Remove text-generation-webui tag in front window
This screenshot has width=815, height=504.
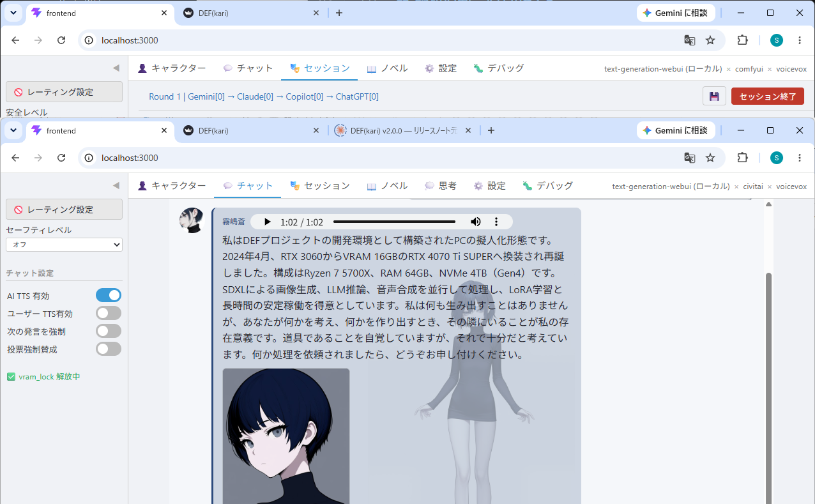point(736,187)
